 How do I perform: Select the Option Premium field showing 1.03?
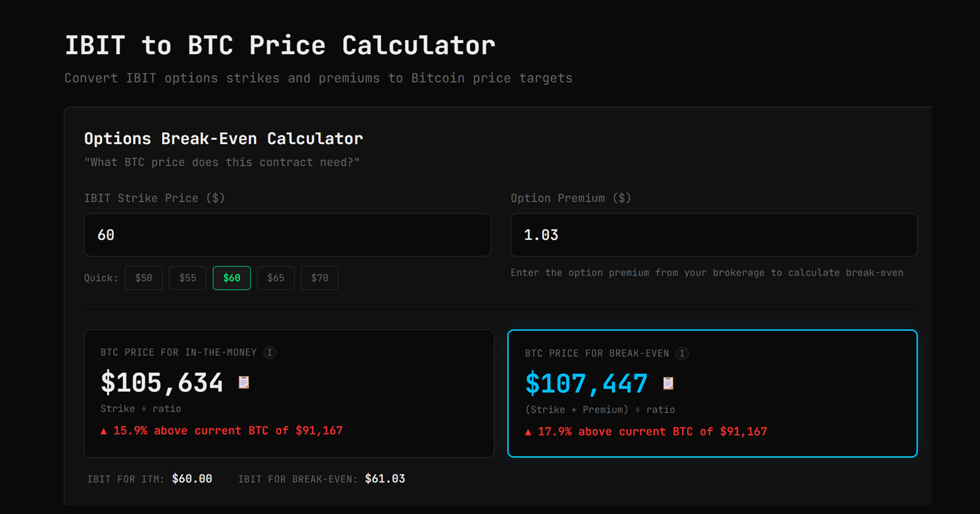tap(714, 235)
